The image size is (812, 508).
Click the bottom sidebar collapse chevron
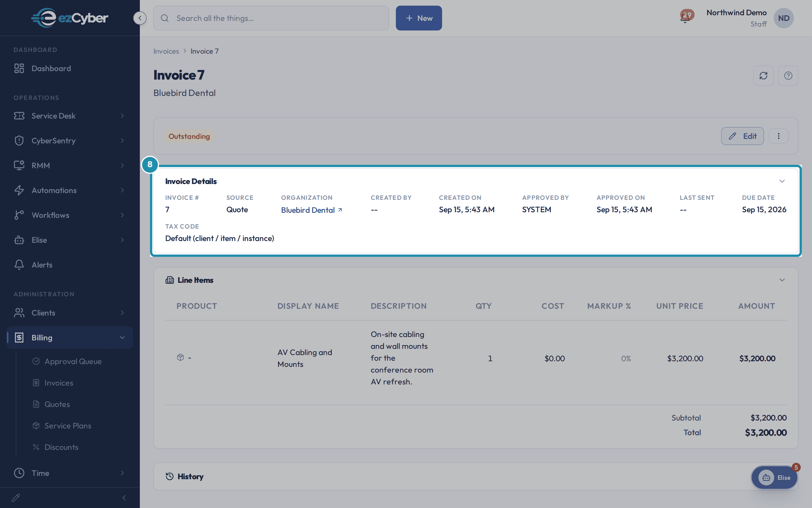pyautogui.click(x=124, y=498)
